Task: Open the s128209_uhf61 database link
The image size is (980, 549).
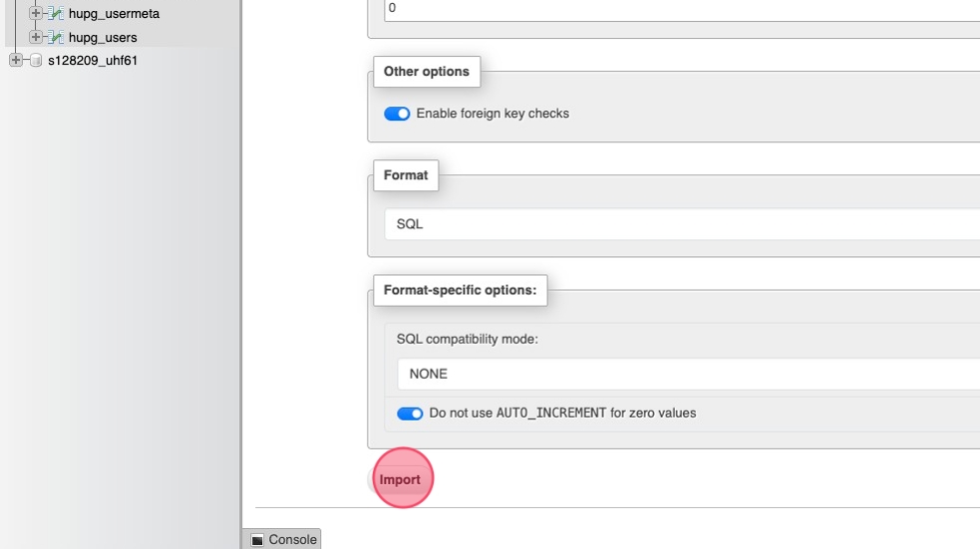Action: click(x=93, y=61)
